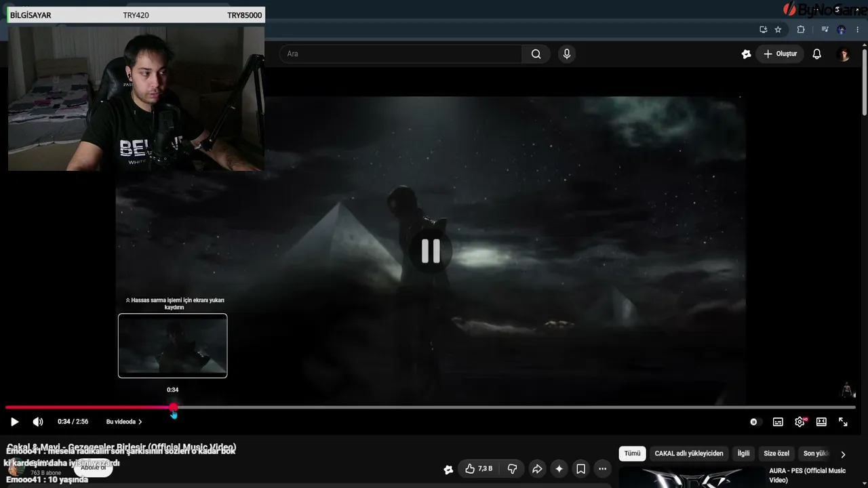Open the Chrome profile avatar
868x488 pixels.
[842, 30]
